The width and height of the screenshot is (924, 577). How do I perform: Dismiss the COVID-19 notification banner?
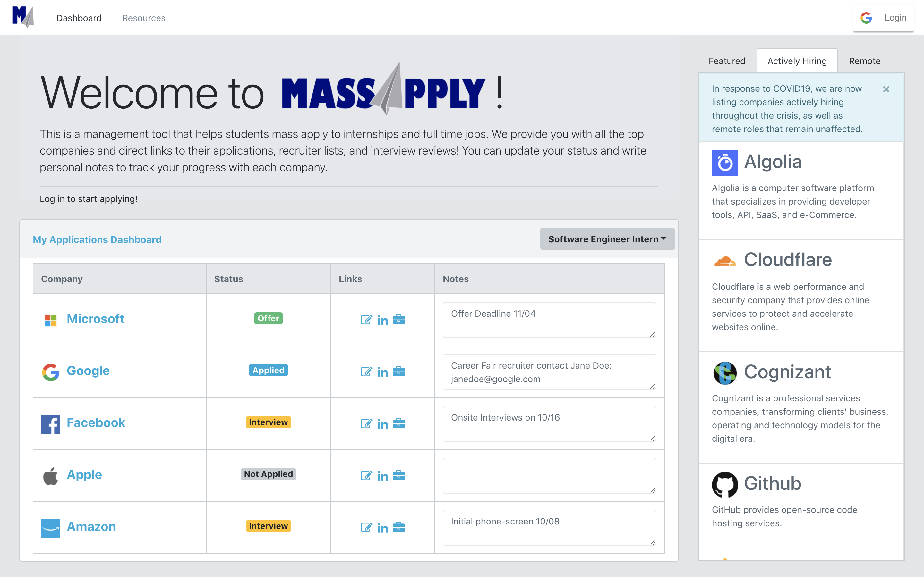point(886,89)
